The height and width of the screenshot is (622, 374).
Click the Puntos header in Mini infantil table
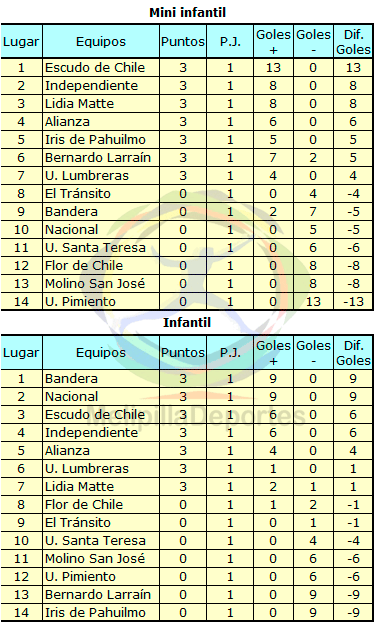pyautogui.click(x=182, y=42)
